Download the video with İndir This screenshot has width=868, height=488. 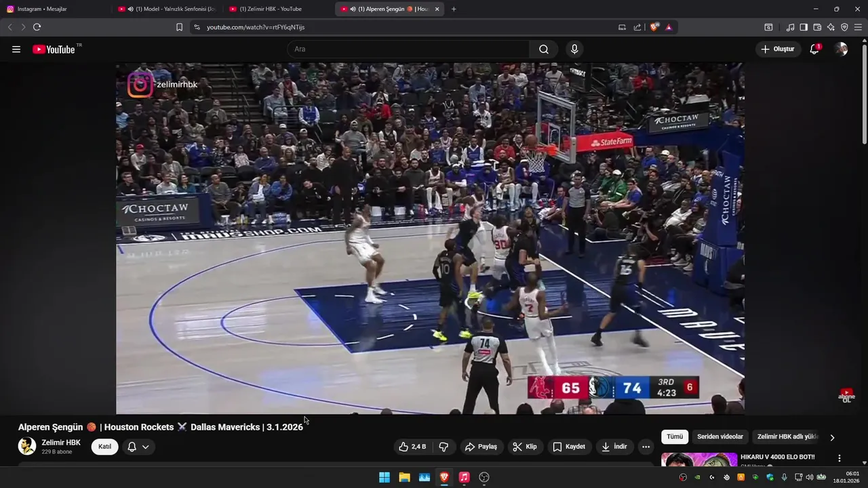pos(614,447)
